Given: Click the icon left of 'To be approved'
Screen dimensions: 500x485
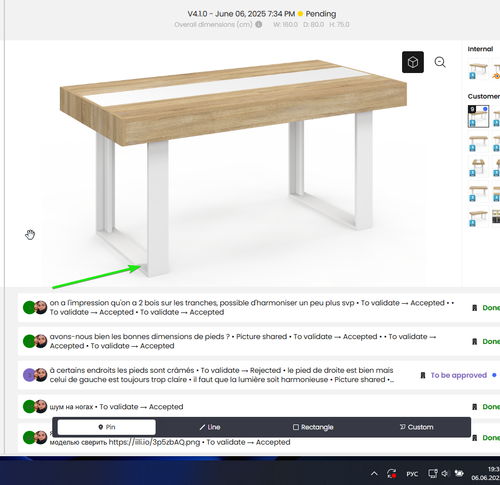Looking at the screenshot, I should (423, 375).
